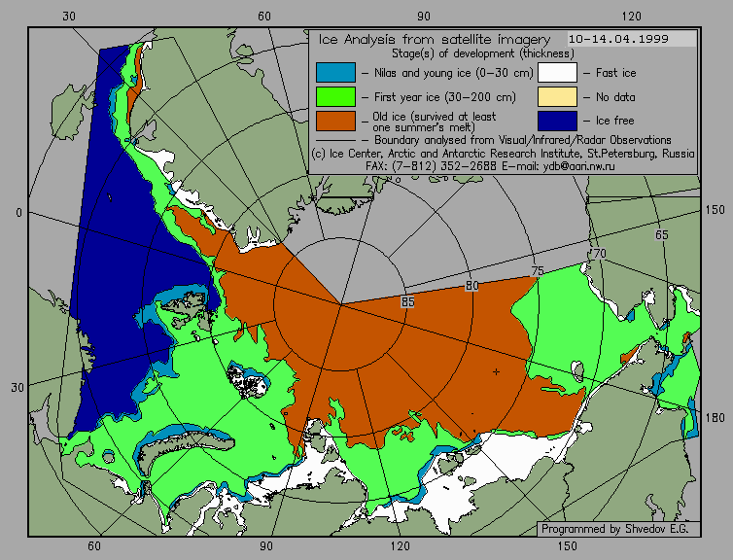Click the top longitude label 60
733x560 pixels.
click(x=264, y=17)
